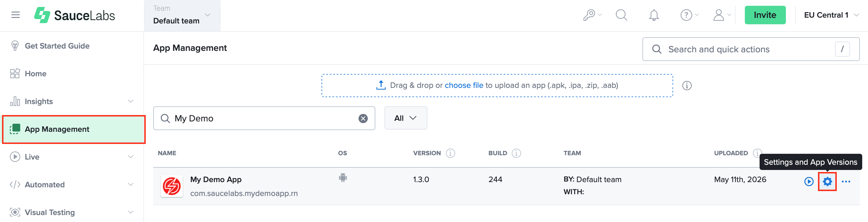Open the user account icon menu

coord(722,15)
